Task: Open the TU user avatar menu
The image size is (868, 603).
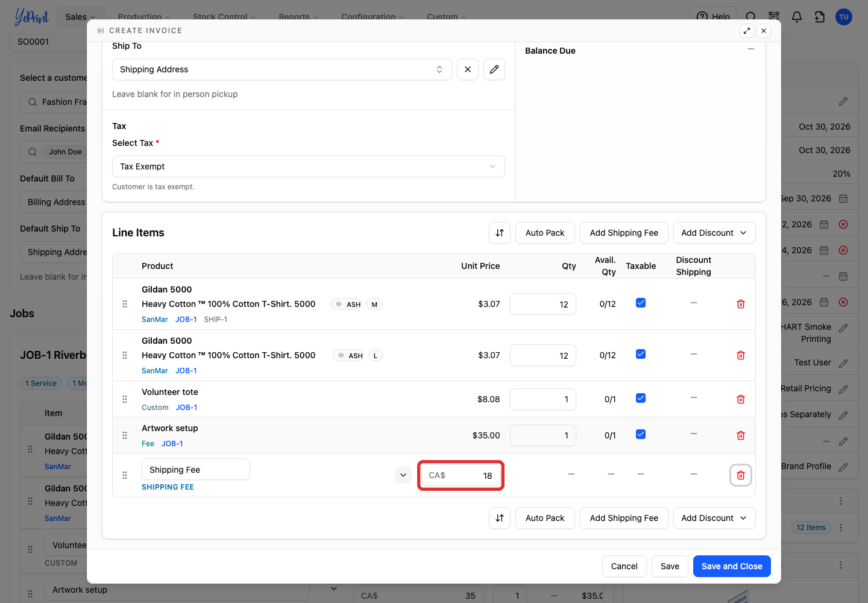Action: click(x=844, y=17)
